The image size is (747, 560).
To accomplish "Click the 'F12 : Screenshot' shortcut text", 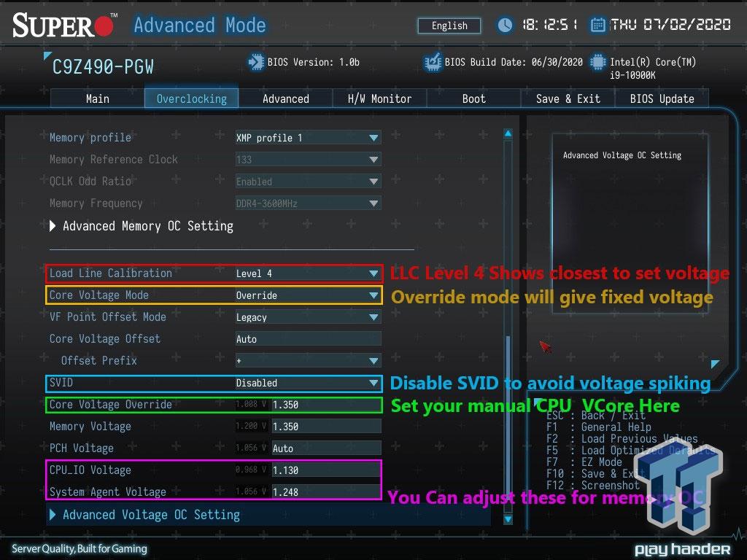I will (x=593, y=485).
